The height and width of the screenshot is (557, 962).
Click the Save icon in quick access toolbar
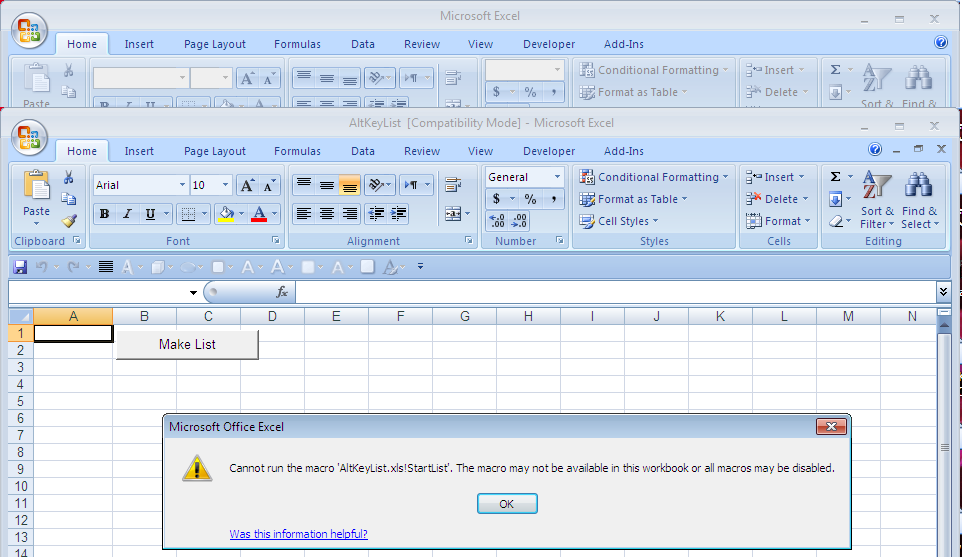click(20, 267)
